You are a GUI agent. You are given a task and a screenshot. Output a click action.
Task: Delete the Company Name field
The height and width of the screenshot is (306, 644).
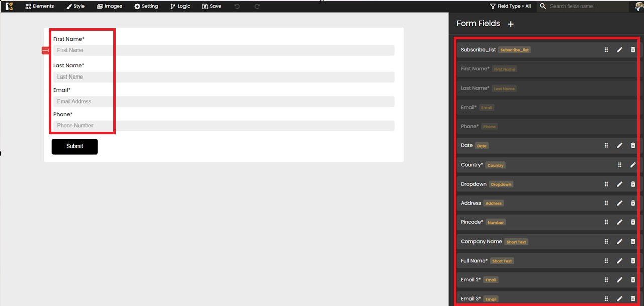[x=633, y=242]
